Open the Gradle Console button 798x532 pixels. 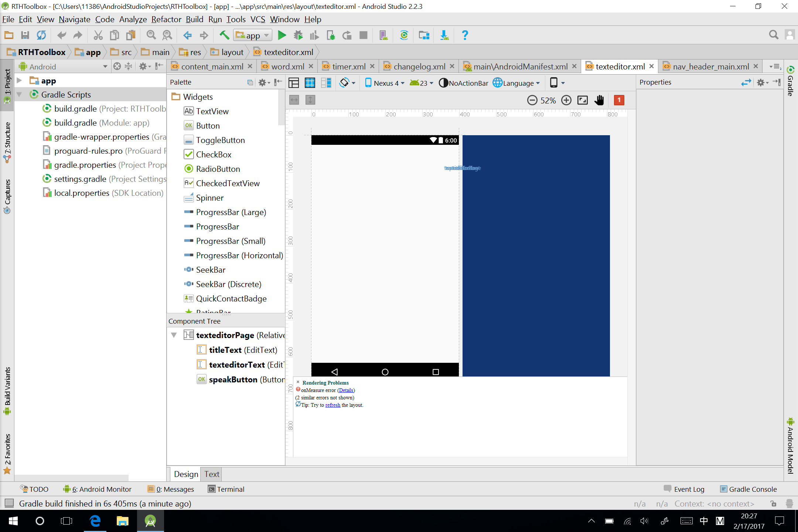748,489
